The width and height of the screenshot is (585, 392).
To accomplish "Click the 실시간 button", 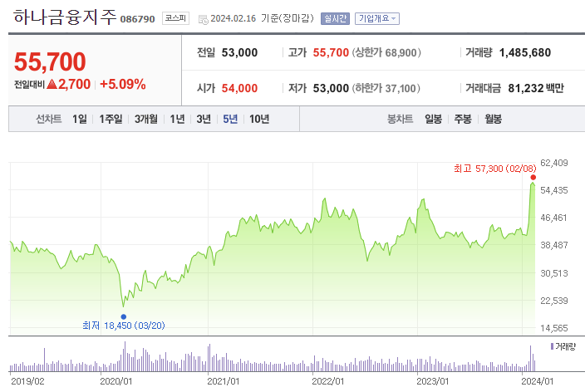I will [x=335, y=18].
